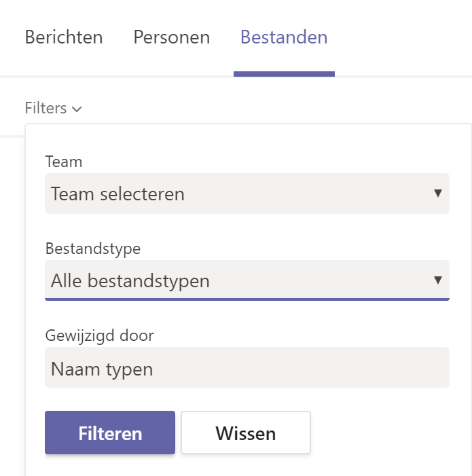The height and width of the screenshot is (476, 472).
Task: Click the purple underline beneath Bestanden
Action: pos(284,74)
